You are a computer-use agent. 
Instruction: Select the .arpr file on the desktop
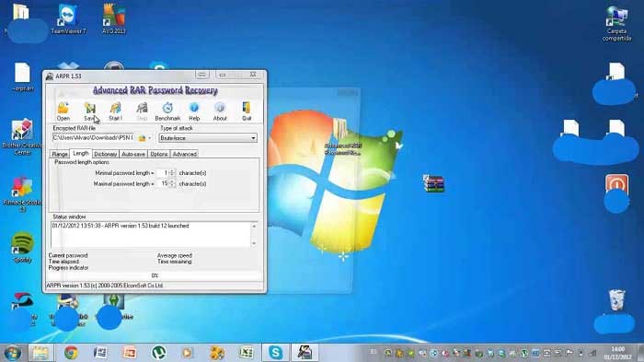click(x=23, y=77)
